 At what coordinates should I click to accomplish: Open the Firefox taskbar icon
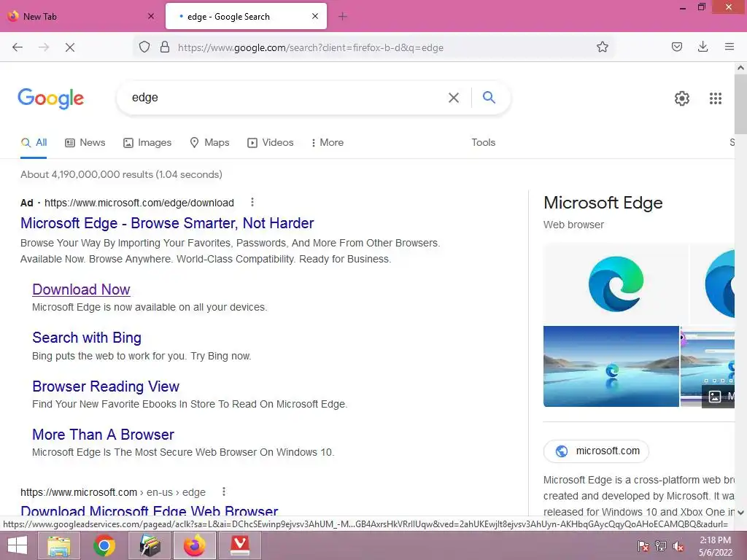[194, 545]
